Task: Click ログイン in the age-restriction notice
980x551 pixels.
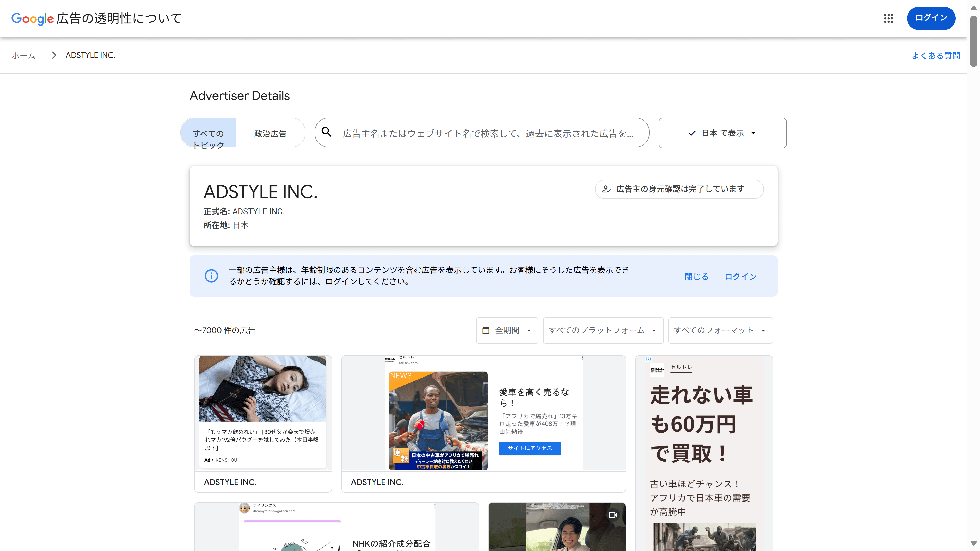Action: tap(740, 277)
